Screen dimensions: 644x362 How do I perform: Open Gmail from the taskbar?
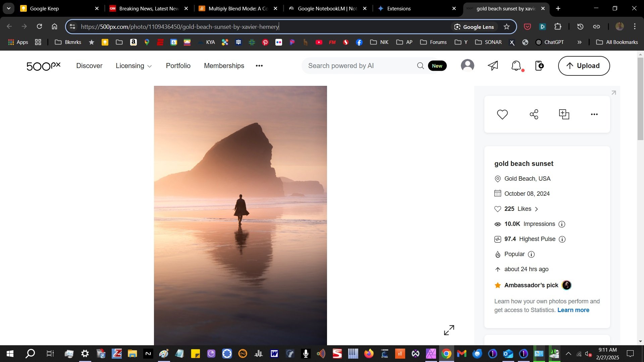(462, 354)
